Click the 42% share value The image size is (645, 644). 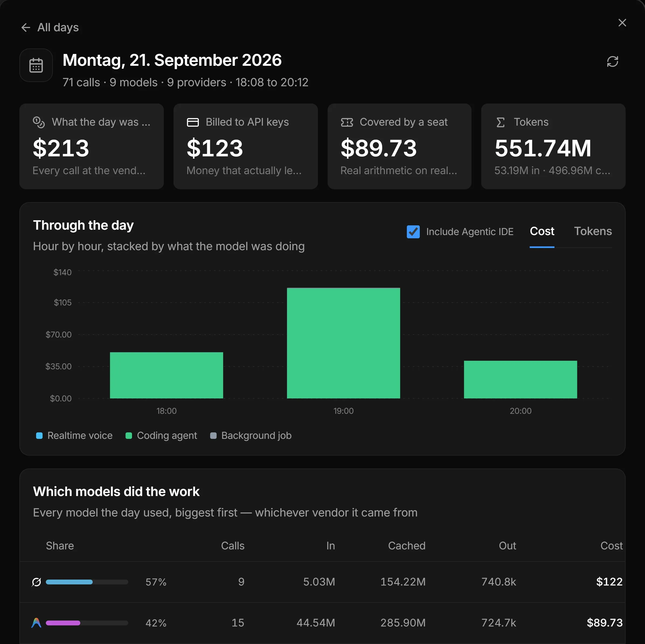click(156, 623)
